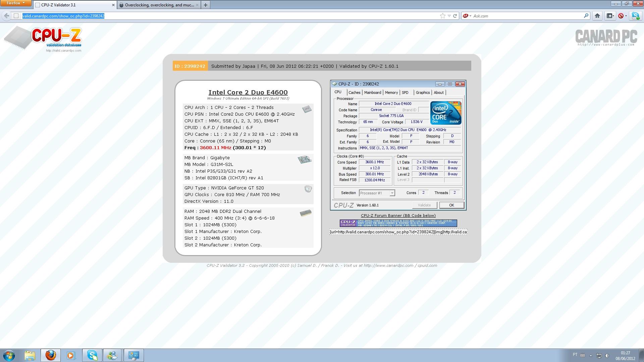Screen dimensions: 644x362
Task: Open the taskbar clock showing 01:27
Action: pos(625,355)
